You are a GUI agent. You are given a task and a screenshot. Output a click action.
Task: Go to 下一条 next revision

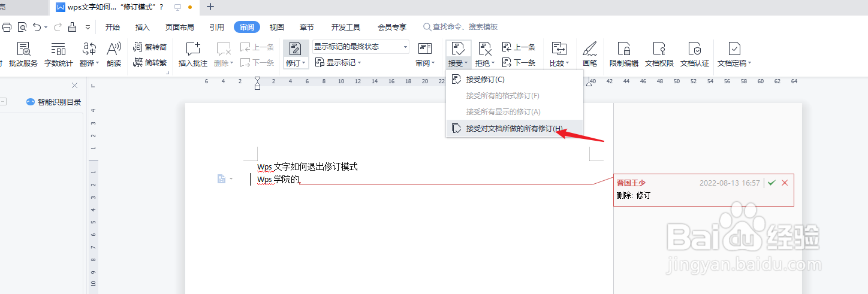pos(519,62)
